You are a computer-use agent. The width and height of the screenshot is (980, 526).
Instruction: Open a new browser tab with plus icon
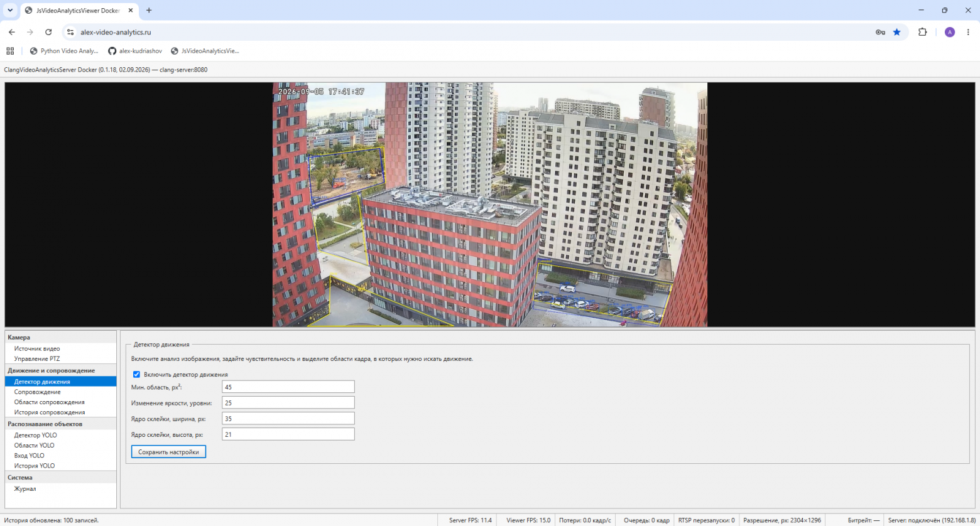click(x=149, y=10)
